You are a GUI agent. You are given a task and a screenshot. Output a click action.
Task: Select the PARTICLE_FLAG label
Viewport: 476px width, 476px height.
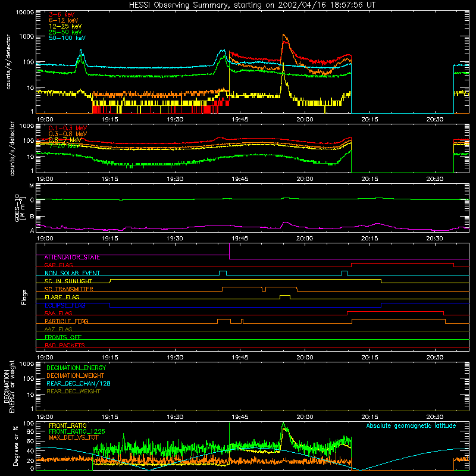click(67, 321)
